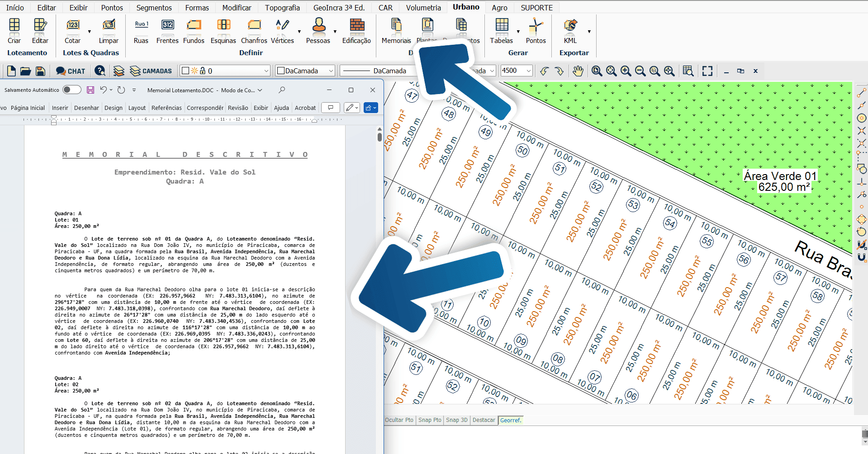Expand the arrow next to Cotar
Image resolution: width=868 pixels, height=454 pixels.
coord(89,32)
